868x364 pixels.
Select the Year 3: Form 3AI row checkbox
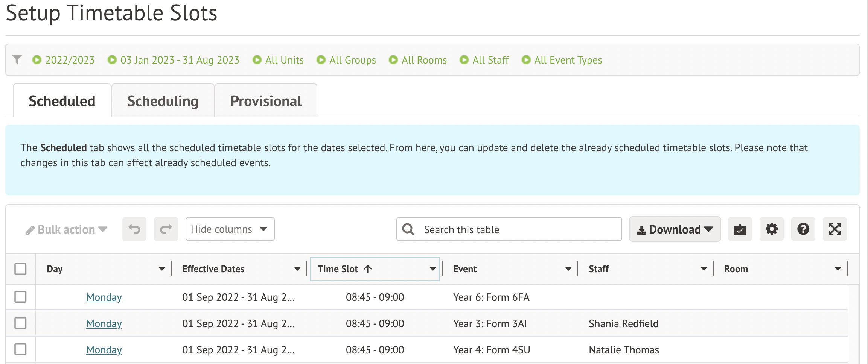coord(20,323)
